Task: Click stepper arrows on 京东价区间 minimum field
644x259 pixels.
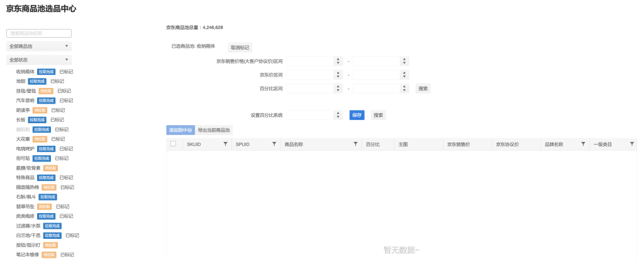Action: pyautogui.click(x=338, y=75)
